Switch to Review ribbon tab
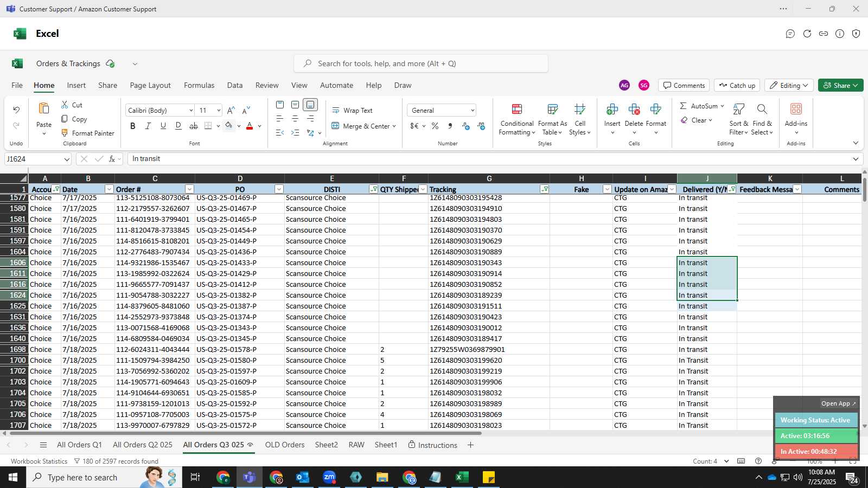This screenshot has height=488, width=868. click(x=267, y=85)
